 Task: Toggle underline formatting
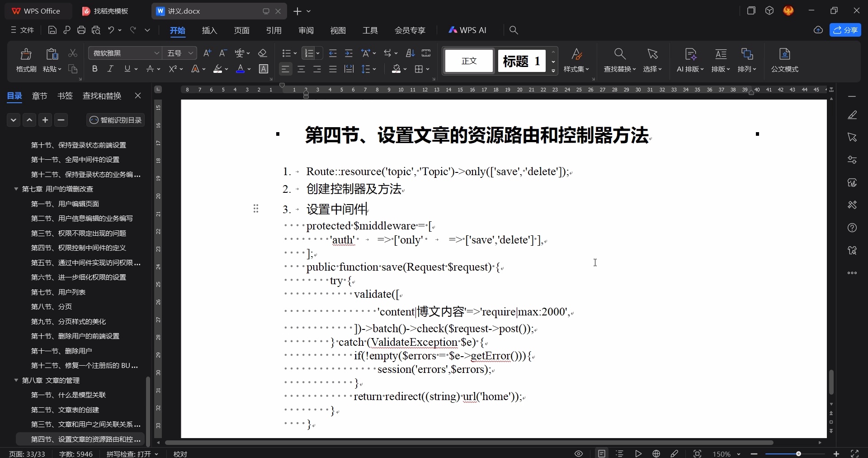coord(127,69)
